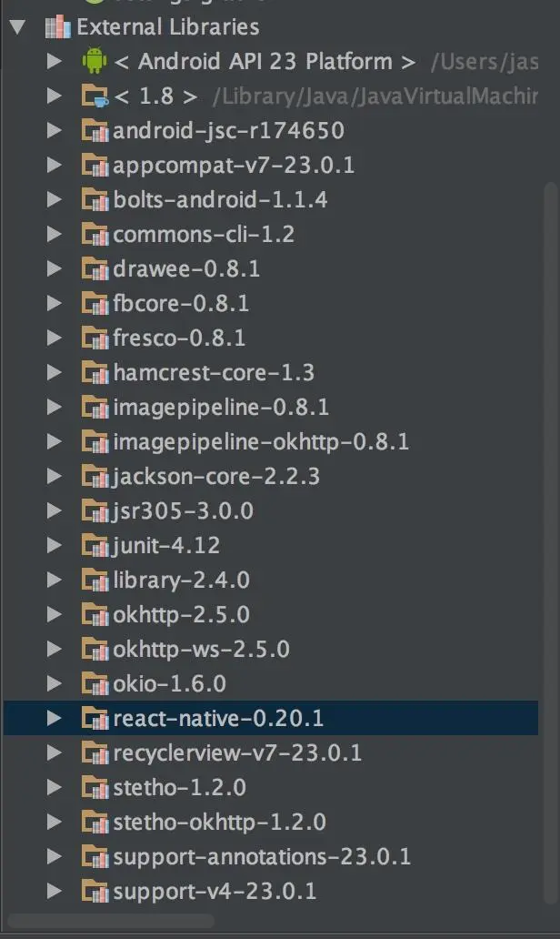The height and width of the screenshot is (939, 560).
Task: Select okio-1.6.0 row text
Action: click(x=170, y=684)
